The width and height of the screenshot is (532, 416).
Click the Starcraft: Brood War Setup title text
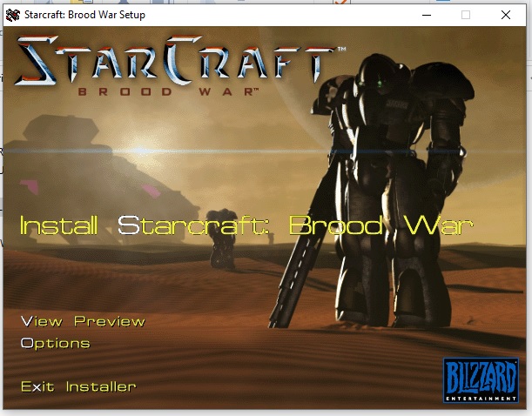pos(84,15)
